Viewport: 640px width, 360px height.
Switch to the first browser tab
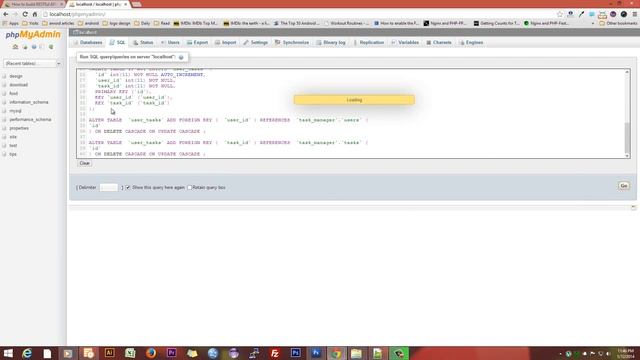coord(33,4)
